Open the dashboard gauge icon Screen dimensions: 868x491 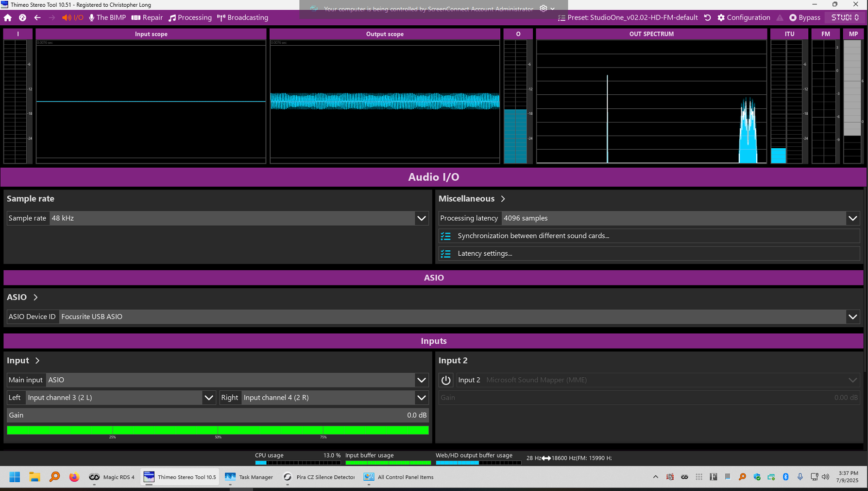pyautogui.click(x=22, y=18)
